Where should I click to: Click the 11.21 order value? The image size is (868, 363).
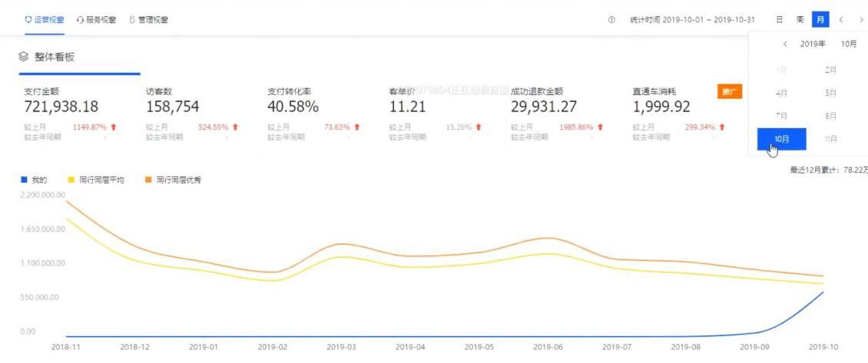(x=407, y=107)
